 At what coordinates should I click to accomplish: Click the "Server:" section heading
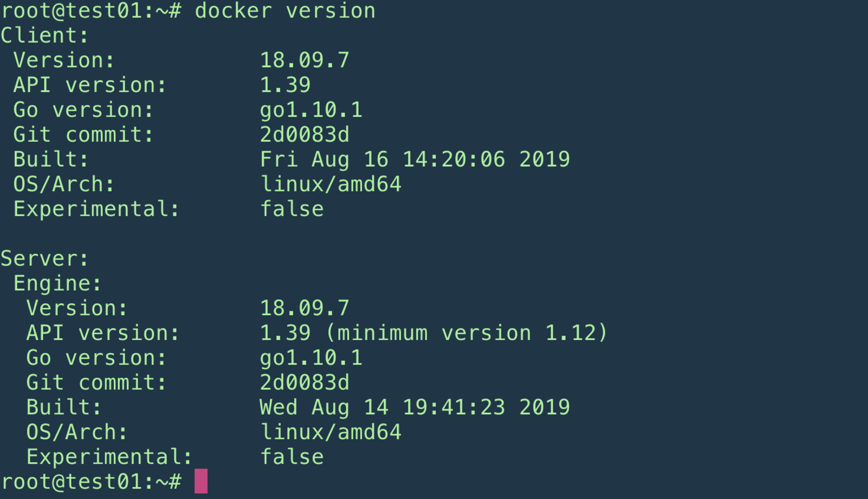(45, 259)
